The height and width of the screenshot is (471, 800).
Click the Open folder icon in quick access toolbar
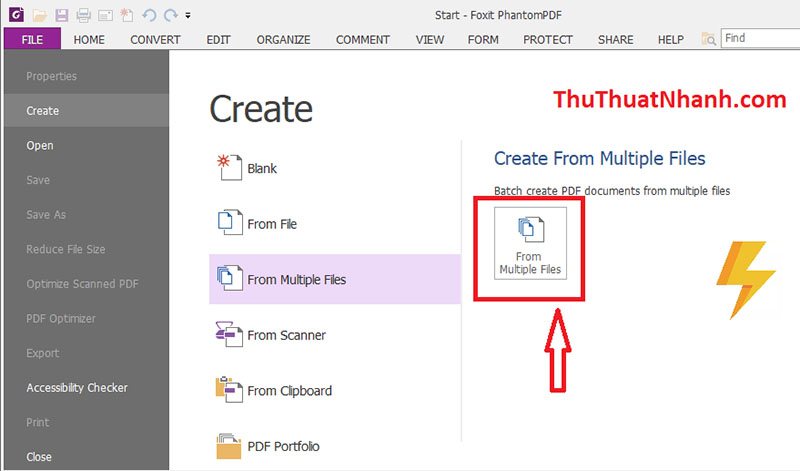[x=40, y=15]
